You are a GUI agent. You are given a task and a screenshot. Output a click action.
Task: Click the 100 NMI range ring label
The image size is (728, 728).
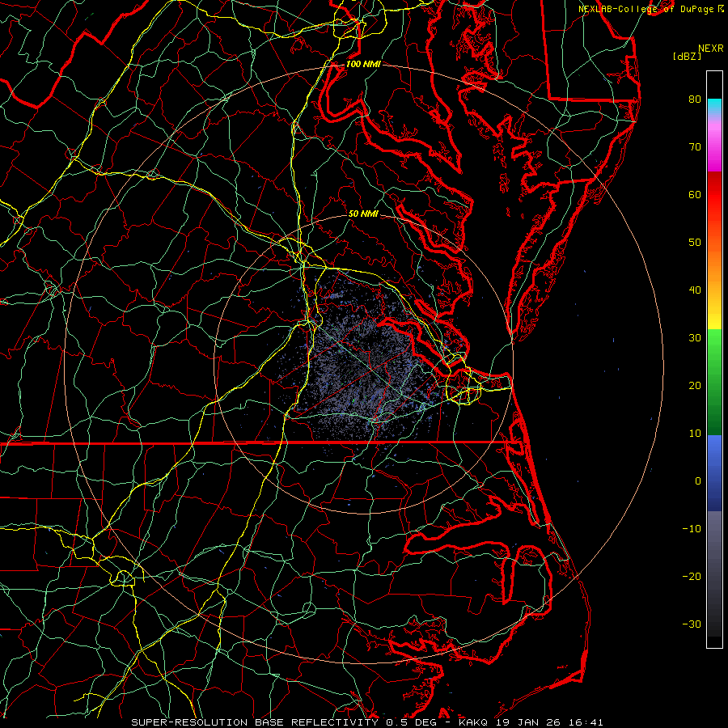point(362,64)
